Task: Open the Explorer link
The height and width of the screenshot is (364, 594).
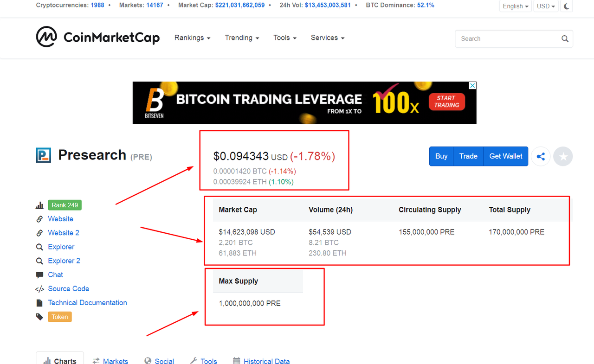Action: coord(61,247)
